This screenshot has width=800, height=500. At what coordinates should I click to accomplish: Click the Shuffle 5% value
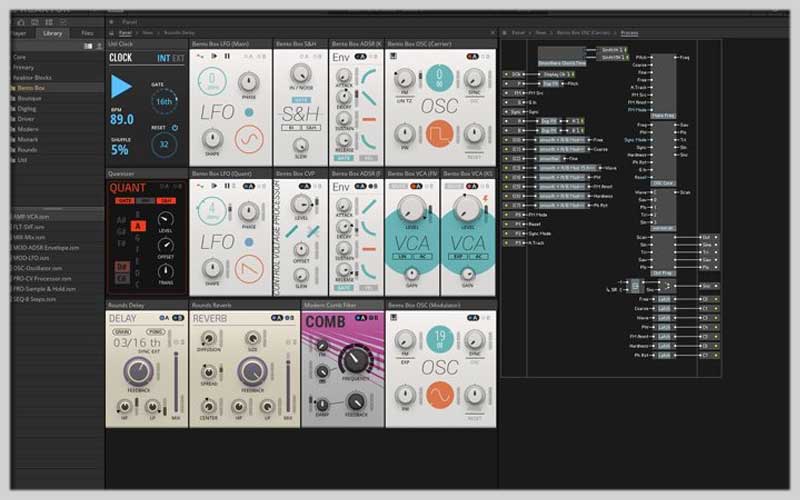pyautogui.click(x=120, y=150)
